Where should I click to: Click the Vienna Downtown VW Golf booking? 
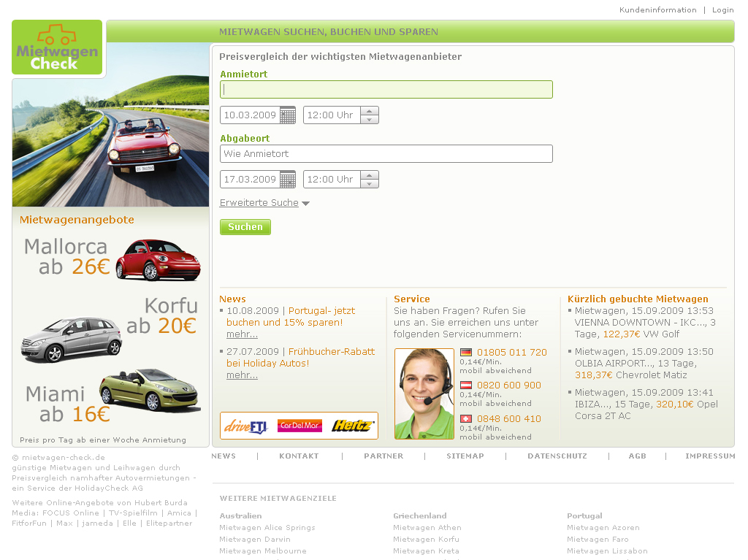(x=645, y=322)
